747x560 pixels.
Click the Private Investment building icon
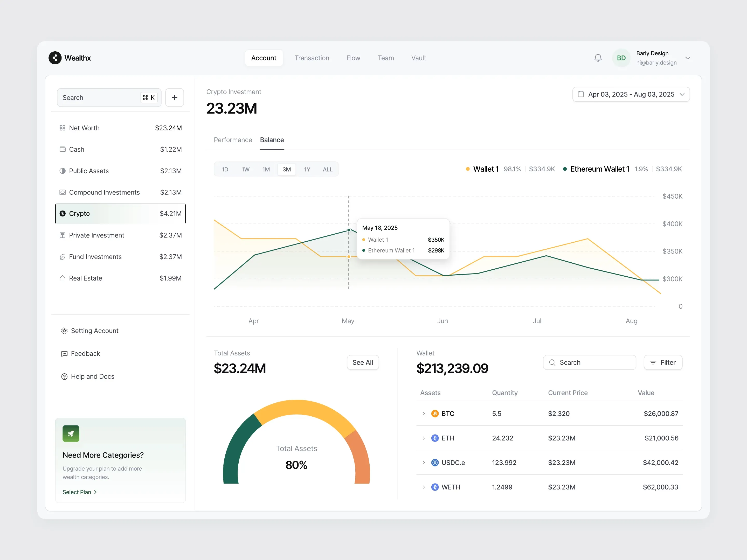coord(63,235)
